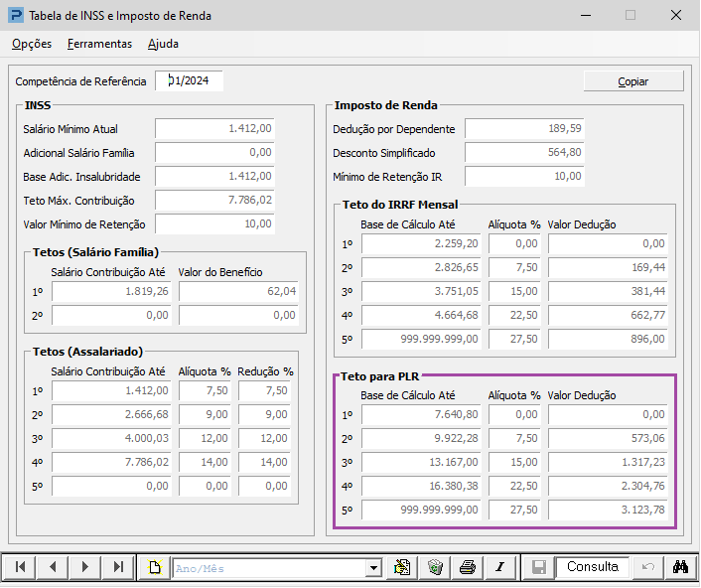This screenshot has width=701, height=588.
Task: Click the Consulta button
Action: click(593, 567)
